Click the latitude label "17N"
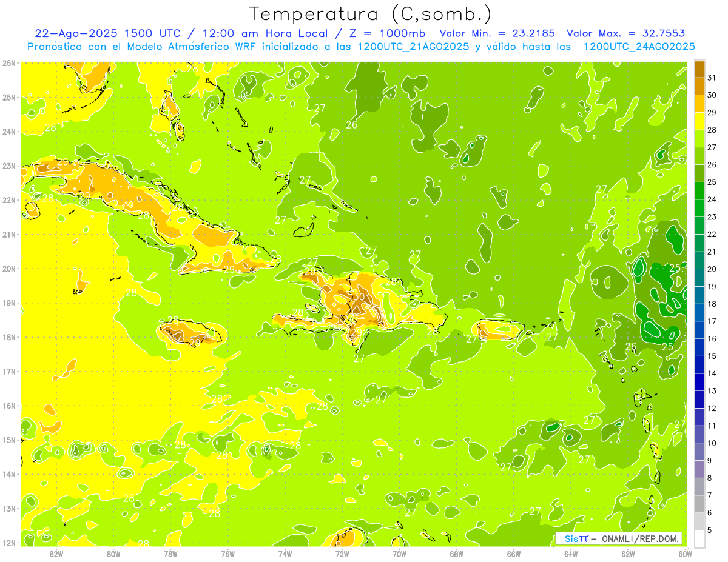The height and width of the screenshot is (562, 728). click(x=9, y=371)
